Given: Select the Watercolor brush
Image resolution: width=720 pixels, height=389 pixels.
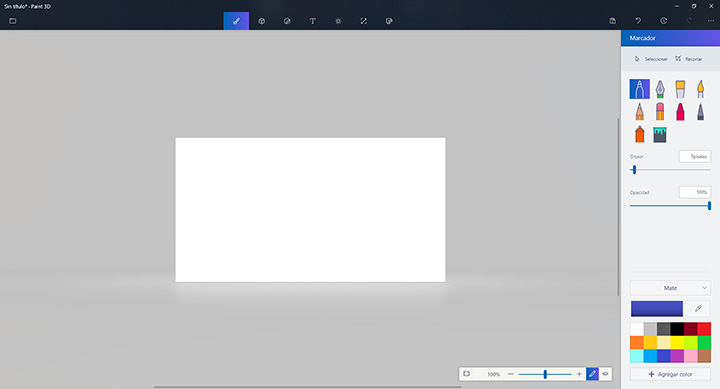Looking at the screenshot, I should 700,89.
